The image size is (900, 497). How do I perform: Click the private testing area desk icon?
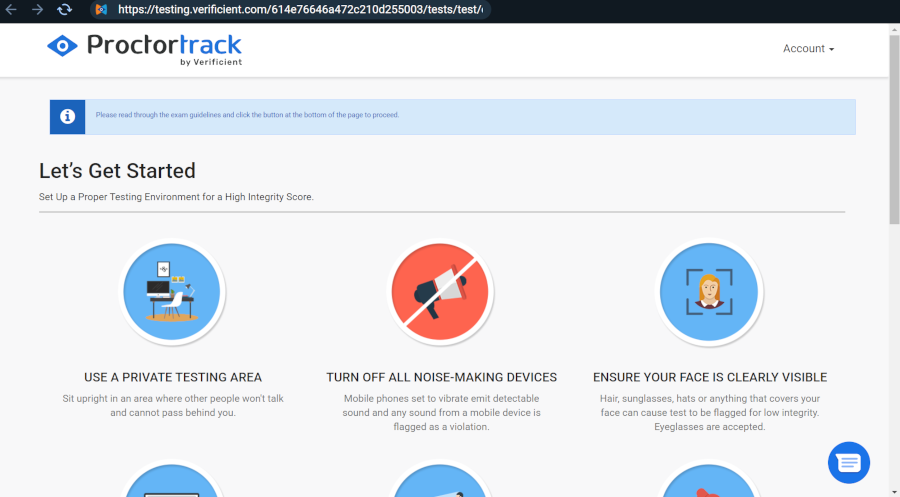click(x=172, y=292)
